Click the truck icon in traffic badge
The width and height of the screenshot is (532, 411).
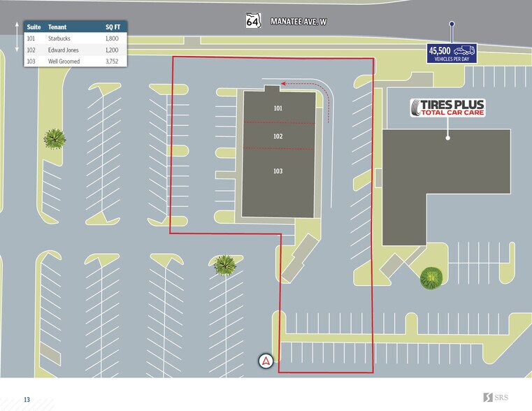click(x=464, y=51)
